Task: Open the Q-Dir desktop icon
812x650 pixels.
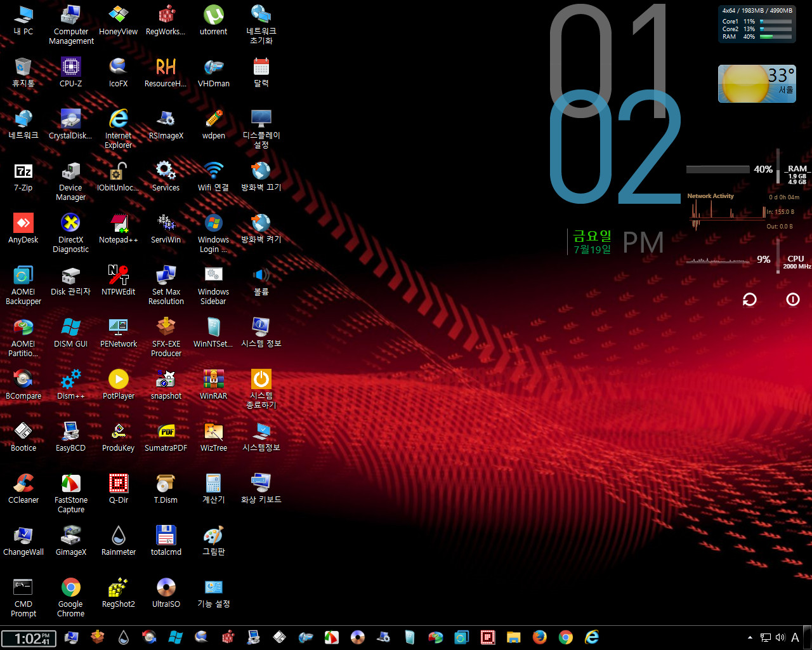Action: point(118,489)
